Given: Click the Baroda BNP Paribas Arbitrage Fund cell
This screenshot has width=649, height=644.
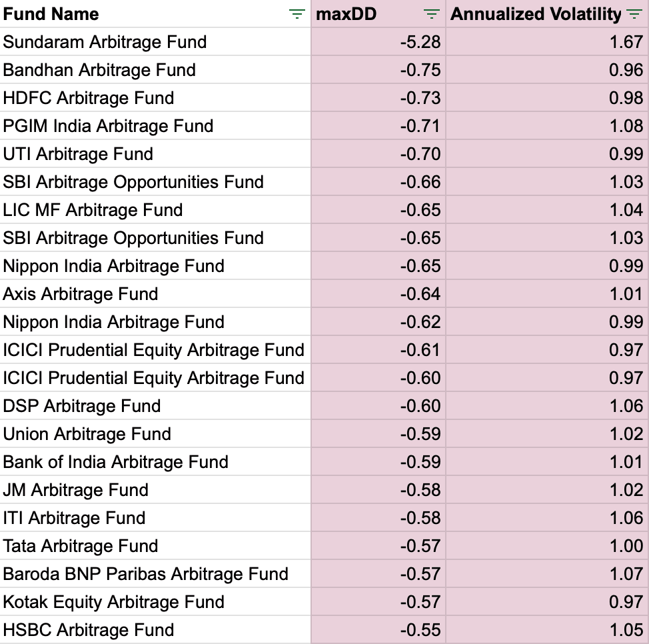Looking at the screenshot, I should click(146, 574).
